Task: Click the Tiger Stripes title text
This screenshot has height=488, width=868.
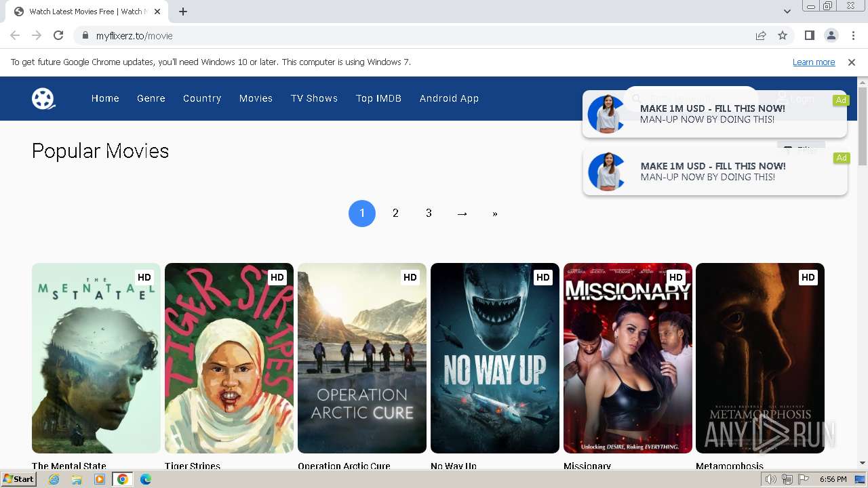Action: point(193,466)
